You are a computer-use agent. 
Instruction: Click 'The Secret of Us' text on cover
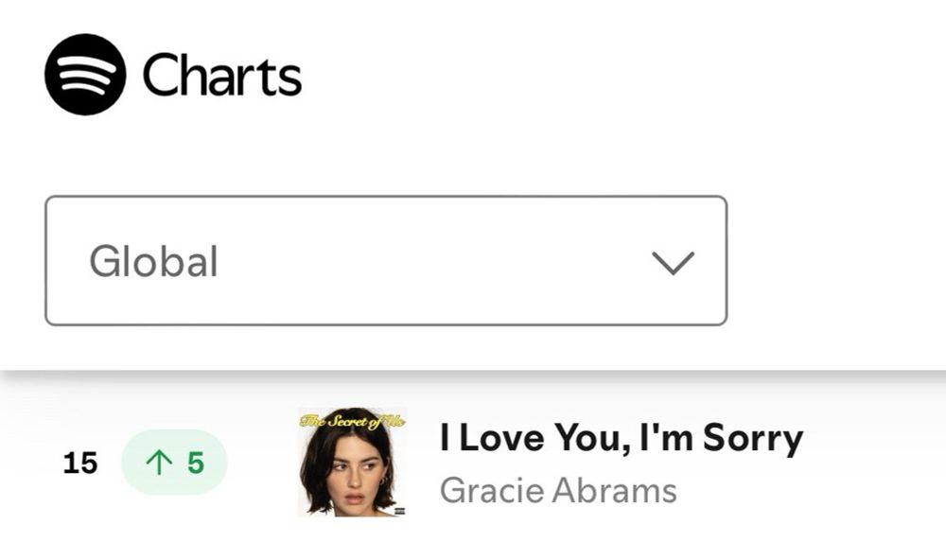[x=352, y=421]
